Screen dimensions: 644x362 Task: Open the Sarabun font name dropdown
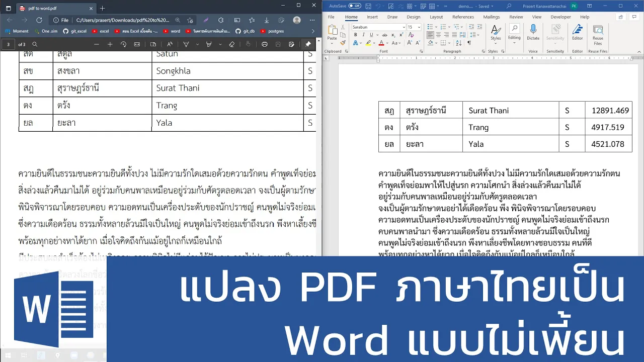click(x=404, y=27)
